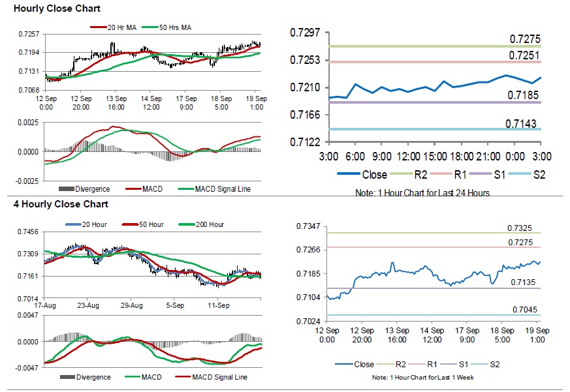Click the 19 Sep 1:00 axis label on hourly chart
This screenshot has height=392, width=570.
click(x=257, y=103)
